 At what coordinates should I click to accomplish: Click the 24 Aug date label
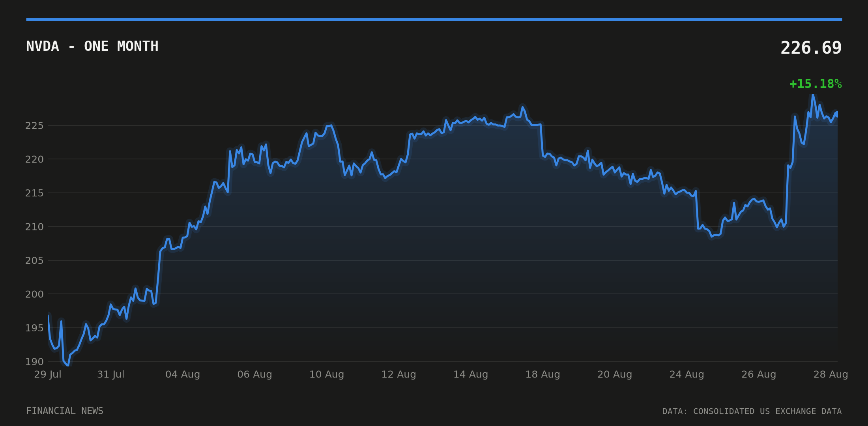point(687,374)
